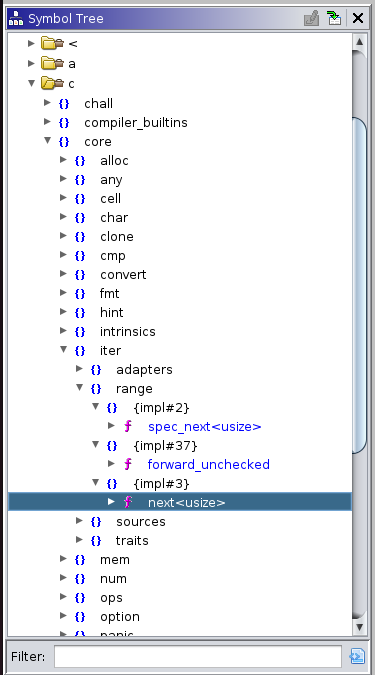Click the namespace icon beside {impl#37}
Screen dimensions: 375x675
(x=112, y=446)
